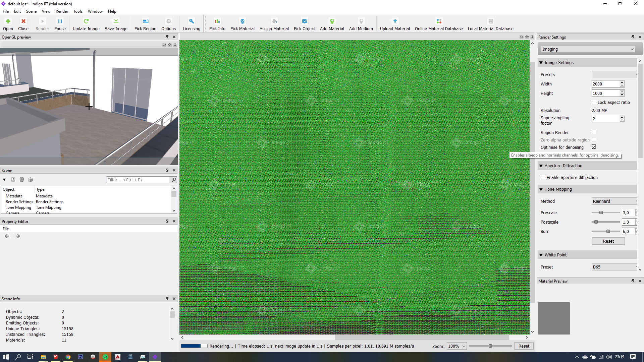Click the zoom Reset button
Image resolution: width=644 pixels, height=362 pixels.
point(524,346)
